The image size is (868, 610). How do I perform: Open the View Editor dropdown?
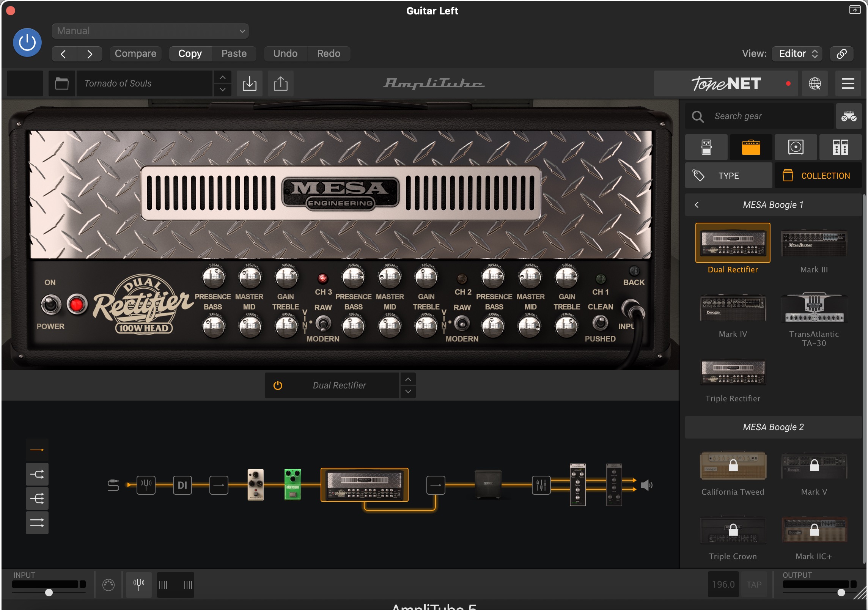[x=797, y=54]
